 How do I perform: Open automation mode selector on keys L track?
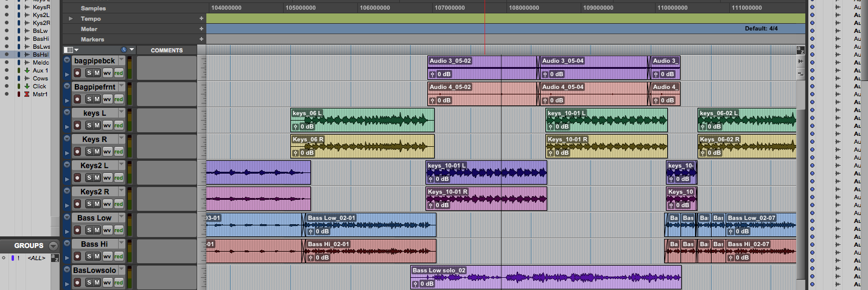[119, 126]
